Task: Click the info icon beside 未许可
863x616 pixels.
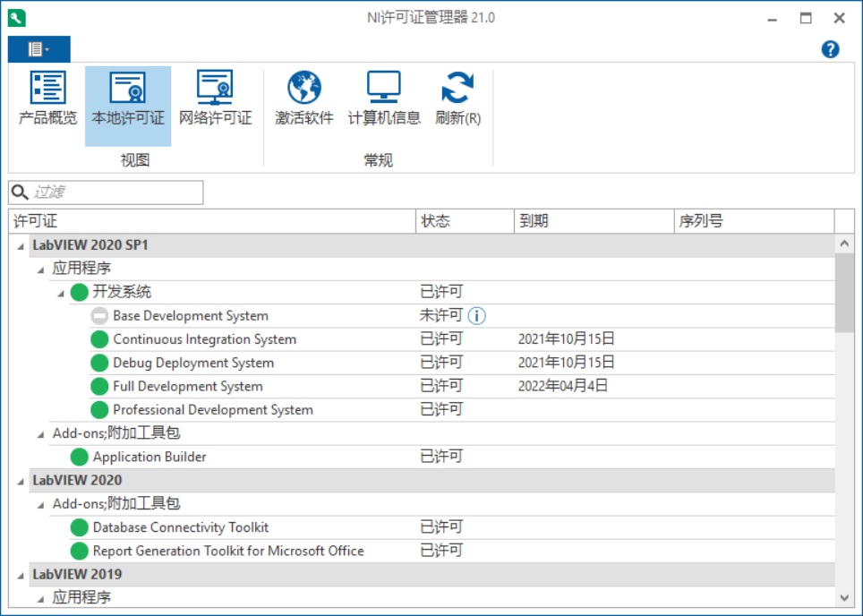Action: click(x=476, y=316)
